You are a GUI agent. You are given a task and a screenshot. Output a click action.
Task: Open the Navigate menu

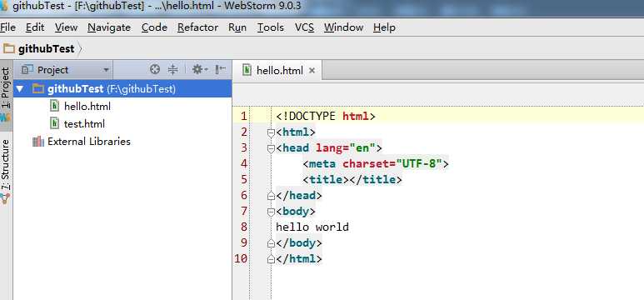(x=109, y=27)
